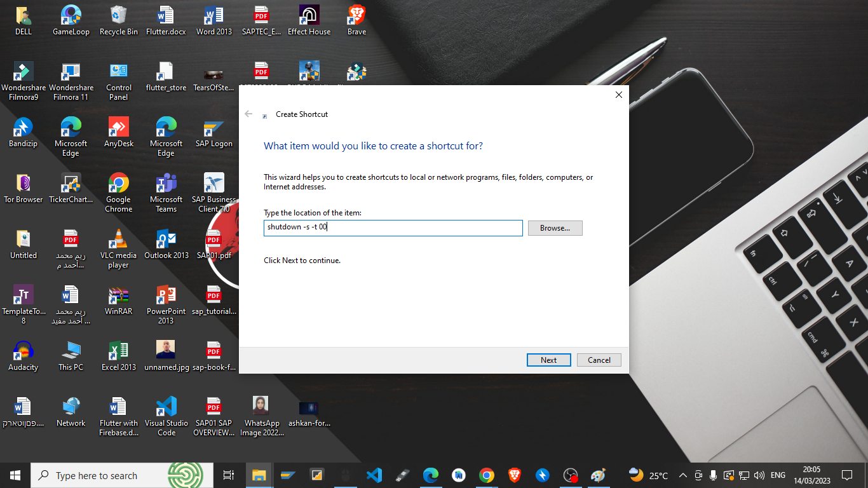Select the PowerPoint 2013 desktop icon
Screen dimensions: 868x488
tap(166, 304)
